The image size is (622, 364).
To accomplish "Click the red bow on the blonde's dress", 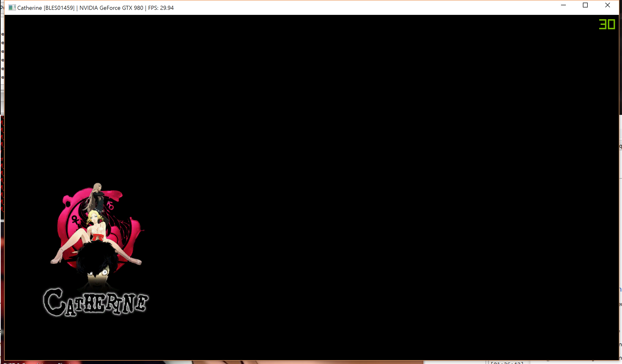I will pyautogui.click(x=98, y=238).
